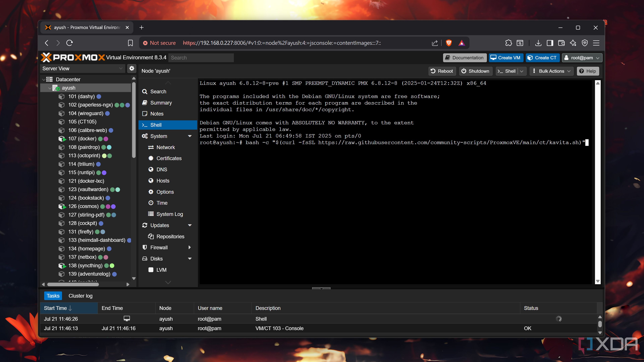Click the Not secure warning indicator
This screenshot has width=644, height=362.
pyautogui.click(x=159, y=43)
